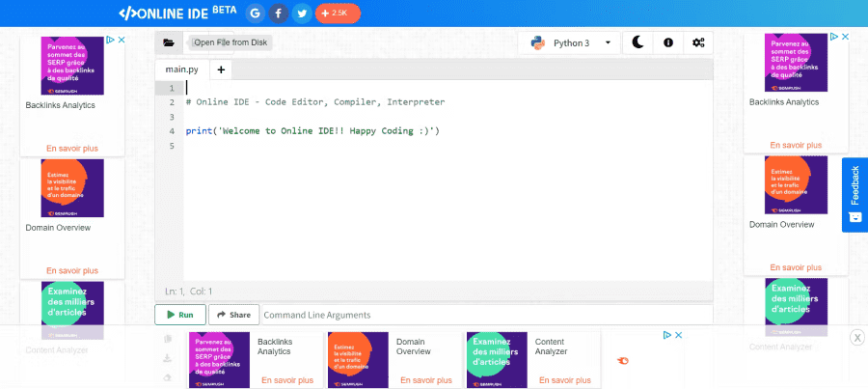Close the bottom ad banner with X
This screenshot has height=389, width=868.
pyautogui.click(x=857, y=337)
